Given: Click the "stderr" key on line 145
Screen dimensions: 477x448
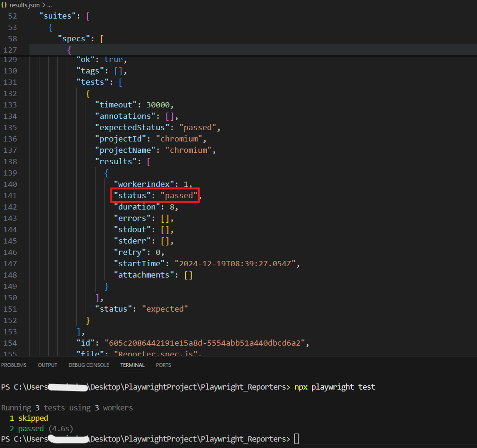Looking at the screenshot, I should tap(132, 241).
